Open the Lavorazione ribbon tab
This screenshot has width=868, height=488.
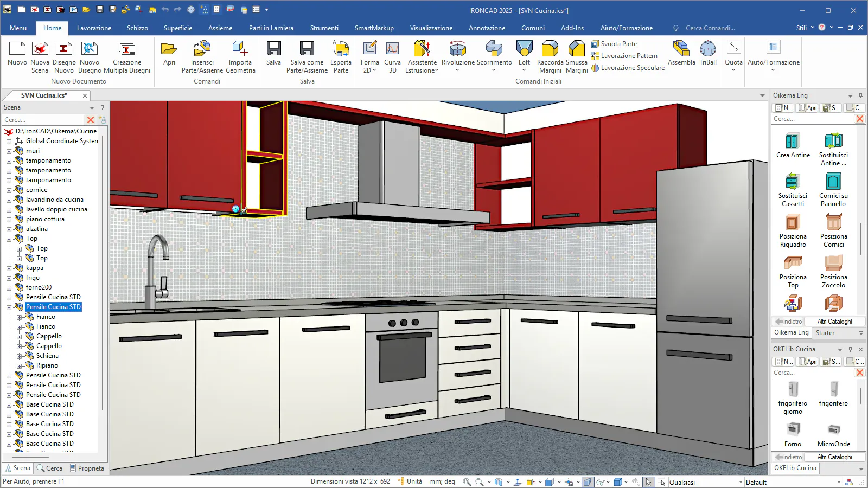[94, 28]
